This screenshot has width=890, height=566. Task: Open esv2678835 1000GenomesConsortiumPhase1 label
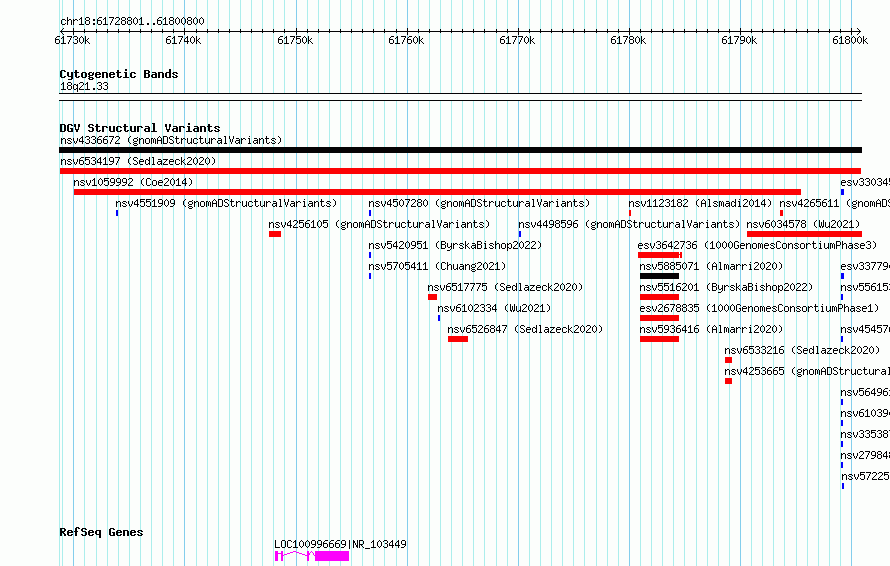759,308
